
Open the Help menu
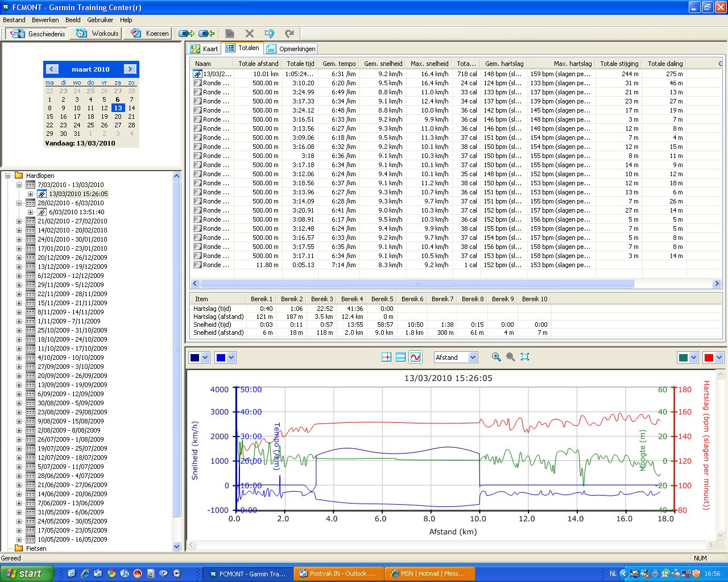point(126,20)
